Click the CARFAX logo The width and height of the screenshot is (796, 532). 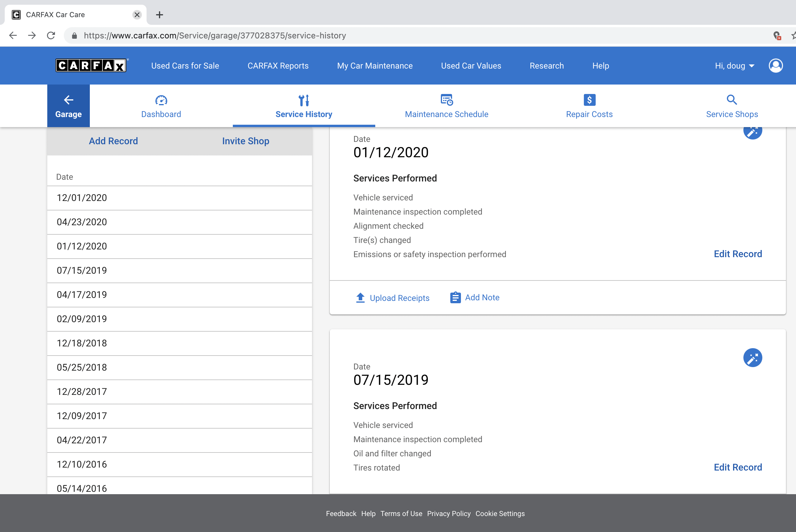coord(91,65)
